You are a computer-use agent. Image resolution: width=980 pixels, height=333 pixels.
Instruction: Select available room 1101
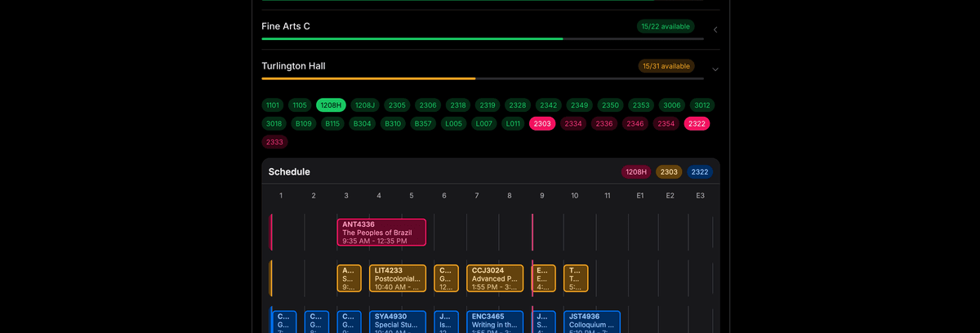tap(273, 105)
